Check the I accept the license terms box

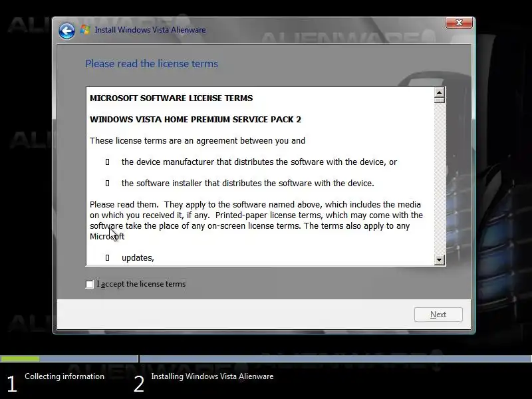coord(90,285)
